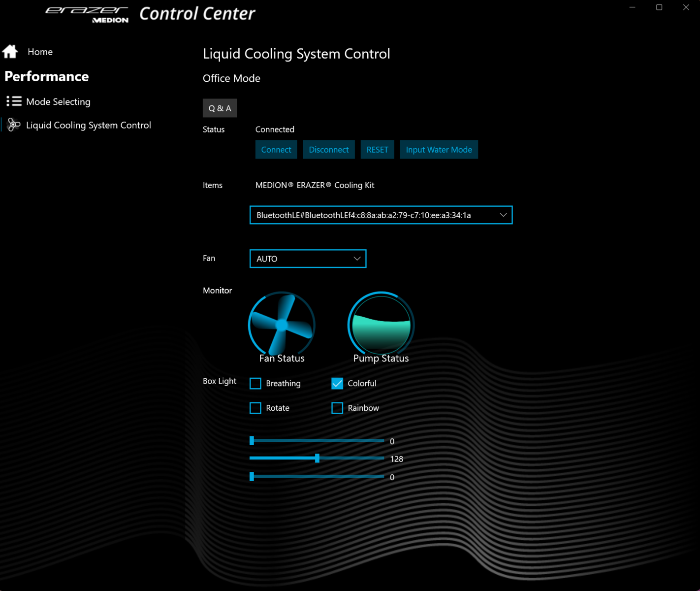Expand the BluetoothLE device dropdown
700x591 pixels.
click(x=381, y=215)
